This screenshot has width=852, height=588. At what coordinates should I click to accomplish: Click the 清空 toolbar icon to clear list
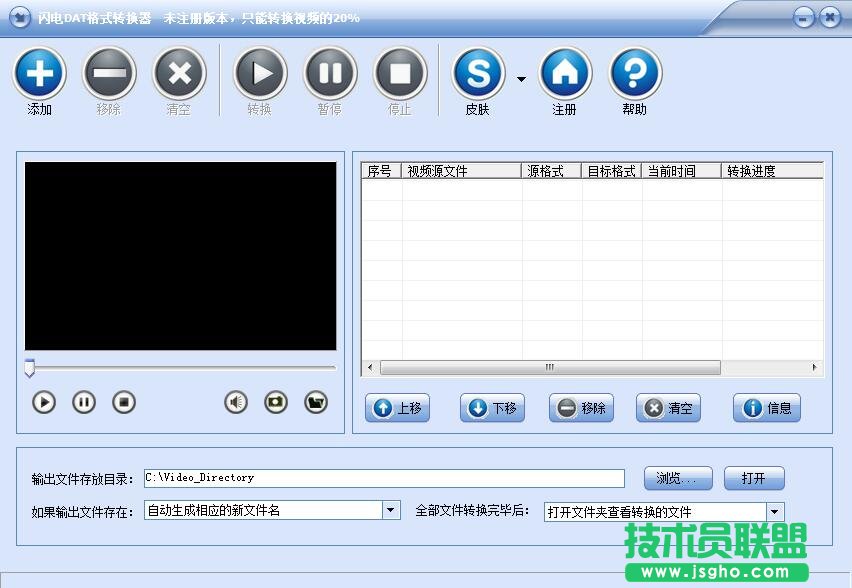[179, 72]
